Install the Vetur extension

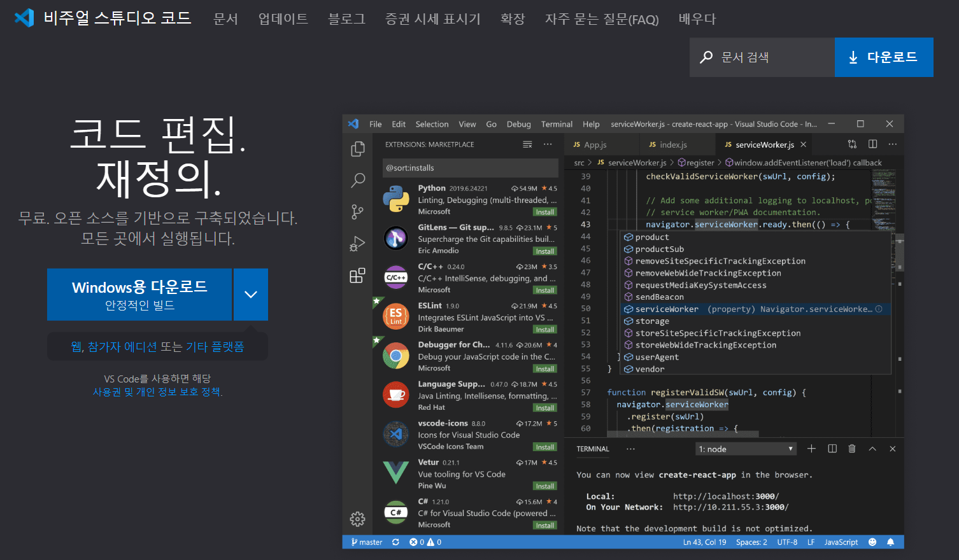(545, 486)
